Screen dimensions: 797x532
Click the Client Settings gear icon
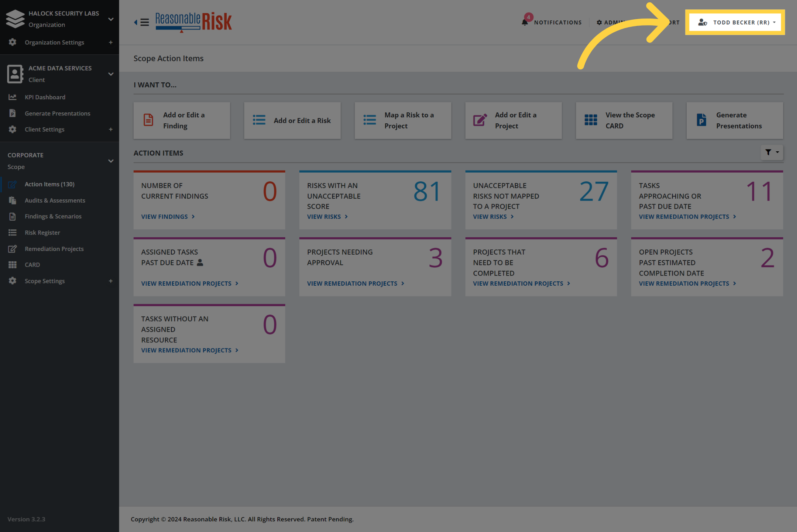pyautogui.click(x=13, y=129)
